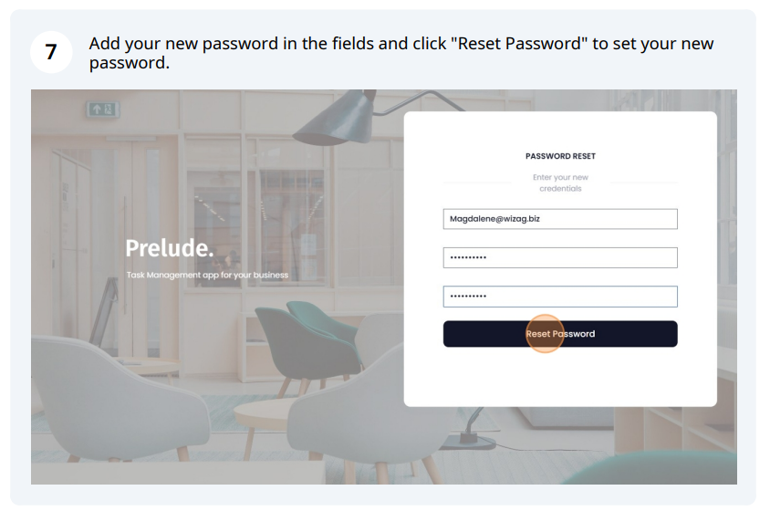Image resolution: width=770 pixels, height=532 pixels.
Task: Click the Reset Password button
Action: pyautogui.click(x=560, y=334)
